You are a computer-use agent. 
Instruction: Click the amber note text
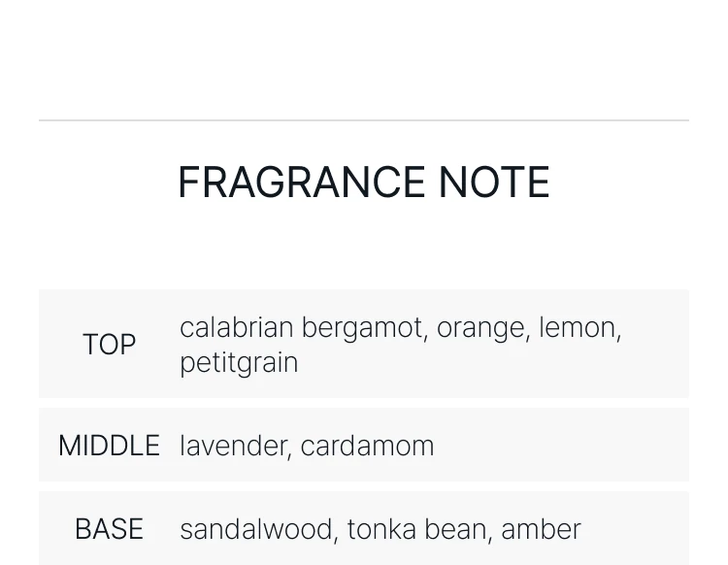pyautogui.click(x=541, y=529)
